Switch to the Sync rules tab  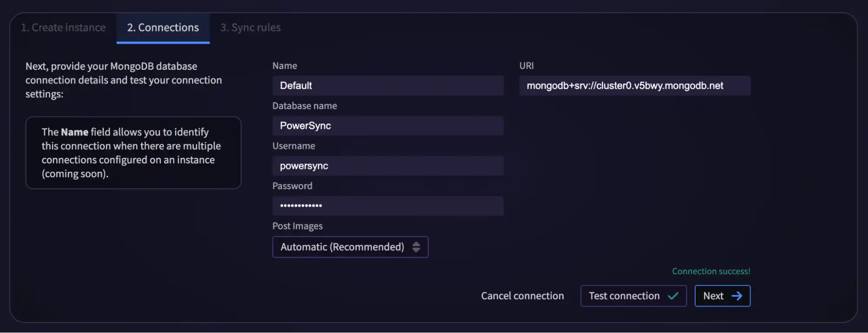[x=250, y=27]
